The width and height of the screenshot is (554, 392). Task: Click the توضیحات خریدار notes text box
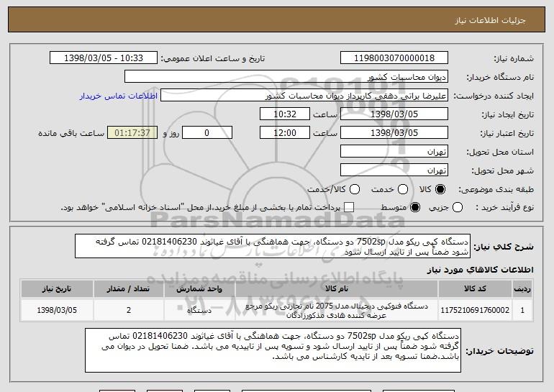(273, 350)
